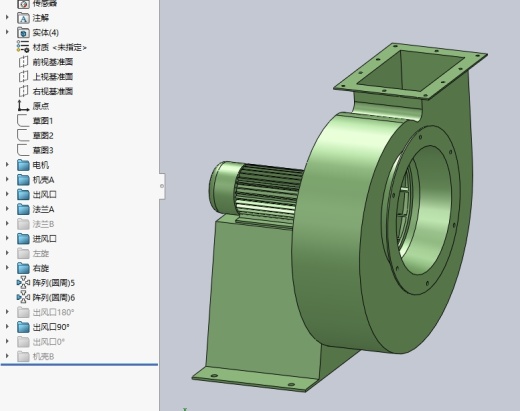The width and height of the screenshot is (520, 411).
Task: Select the 草图2 label
Action: 43,136
